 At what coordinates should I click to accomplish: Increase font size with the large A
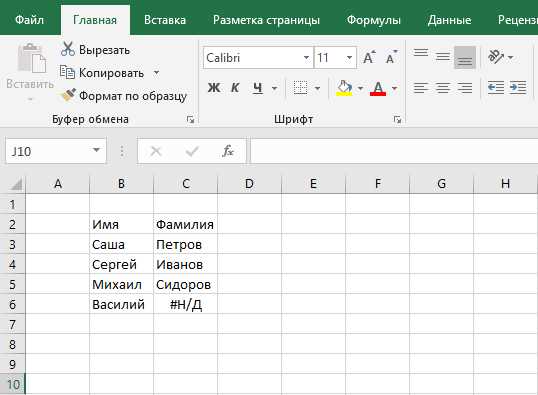coord(369,57)
